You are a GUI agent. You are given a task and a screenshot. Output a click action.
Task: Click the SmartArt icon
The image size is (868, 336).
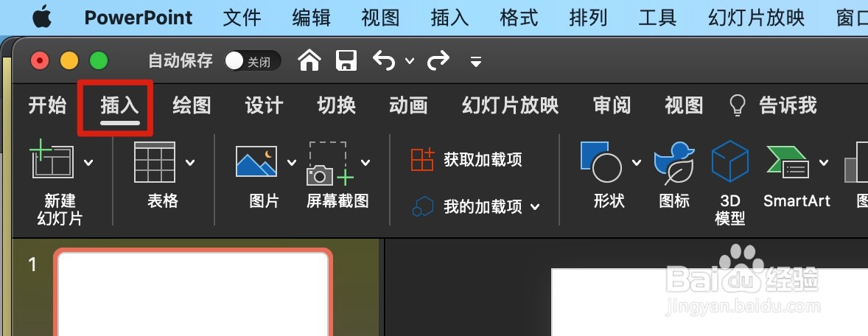point(788,161)
